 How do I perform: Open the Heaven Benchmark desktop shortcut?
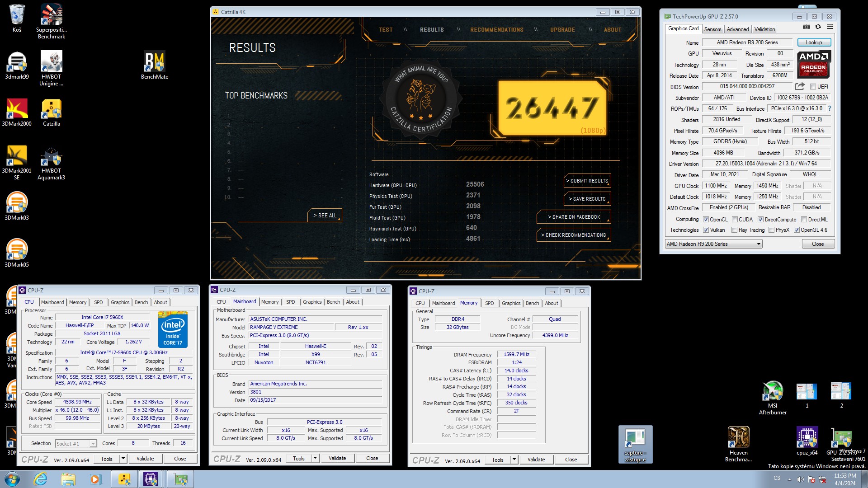[x=738, y=445]
